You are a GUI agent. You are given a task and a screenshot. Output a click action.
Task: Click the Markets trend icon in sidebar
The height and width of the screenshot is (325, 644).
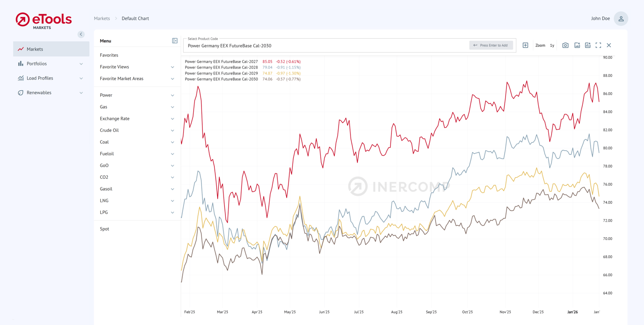pos(21,49)
